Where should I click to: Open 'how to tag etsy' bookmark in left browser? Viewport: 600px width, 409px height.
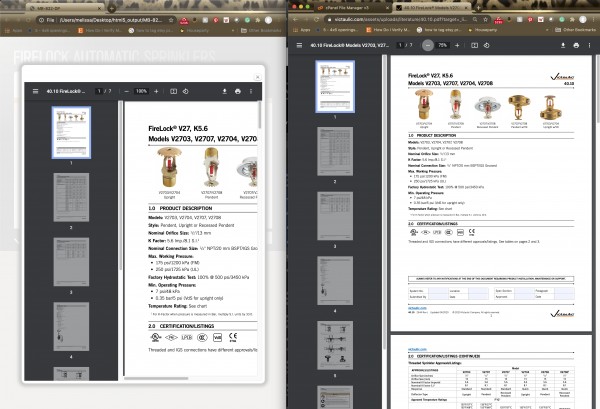point(152,30)
